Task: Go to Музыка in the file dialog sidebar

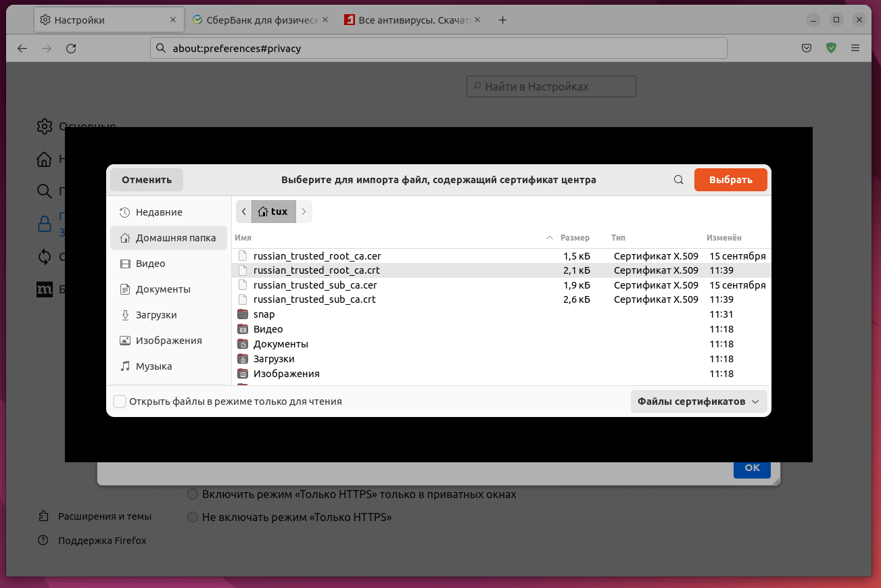Action: [168, 366]
